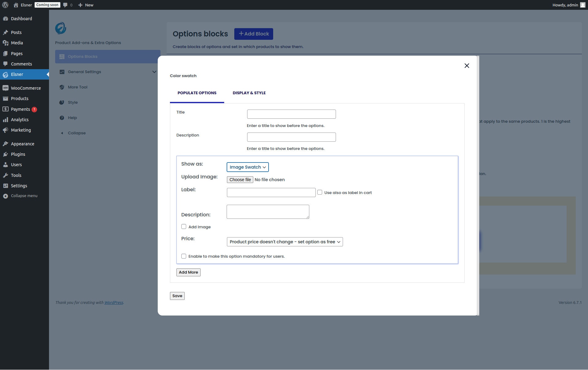Click the home icon beside Elsner

16,5
